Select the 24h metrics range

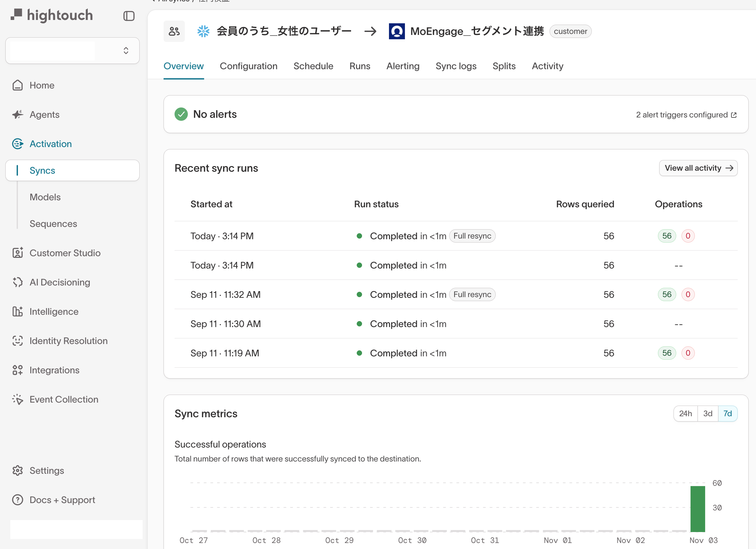[x=685, y=414]
